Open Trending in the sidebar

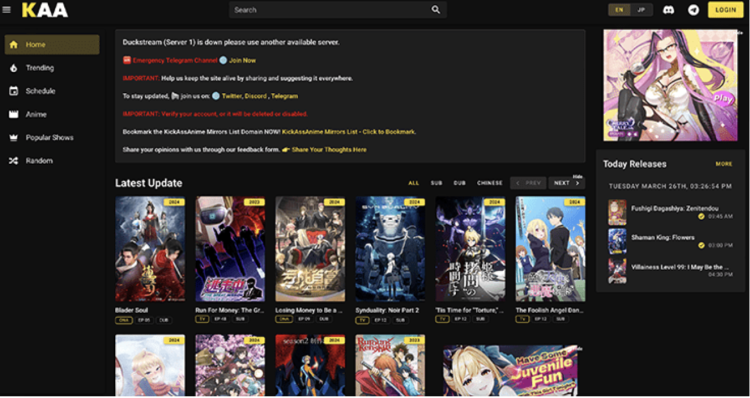[x=52, y=68]
